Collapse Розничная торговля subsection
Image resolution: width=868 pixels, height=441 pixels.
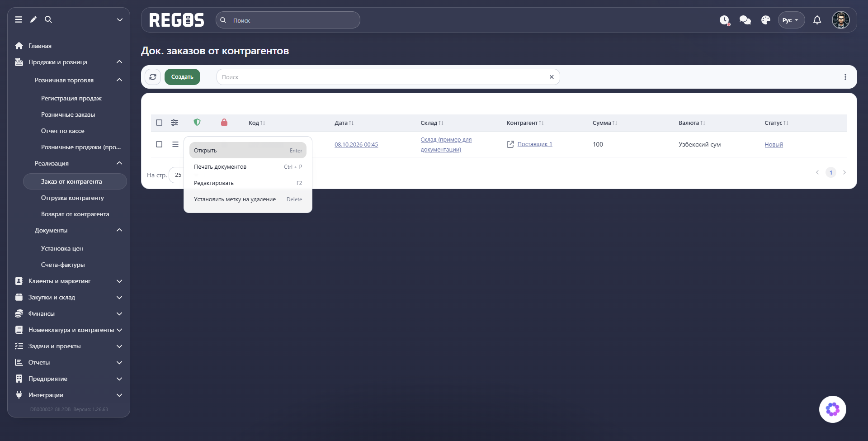click(x=119, y=80)
